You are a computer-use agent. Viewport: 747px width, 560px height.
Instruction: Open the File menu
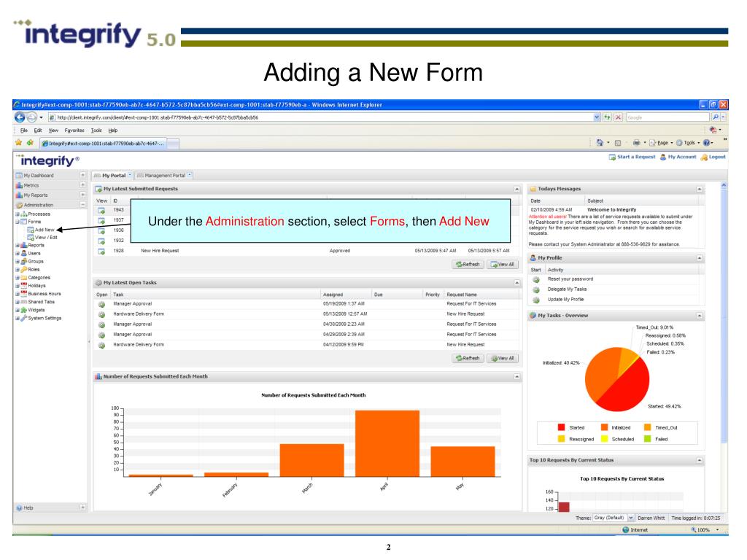pos(24,131)
